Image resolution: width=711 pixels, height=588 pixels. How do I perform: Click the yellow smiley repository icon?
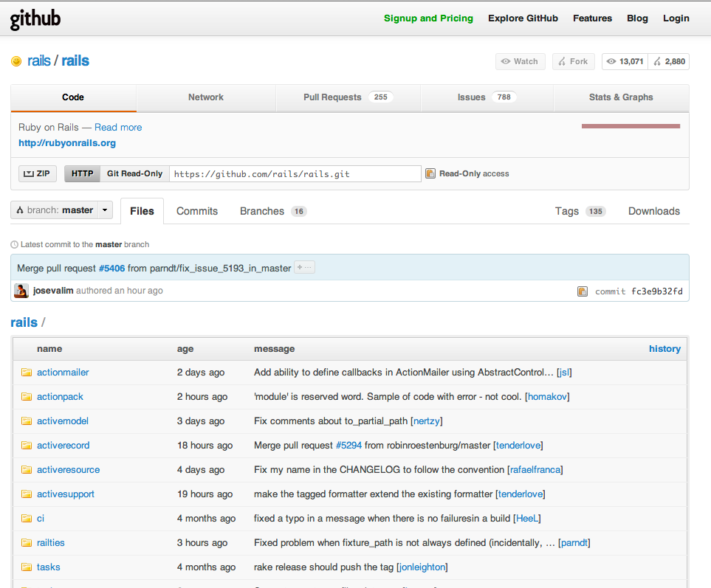pos(16,61)
